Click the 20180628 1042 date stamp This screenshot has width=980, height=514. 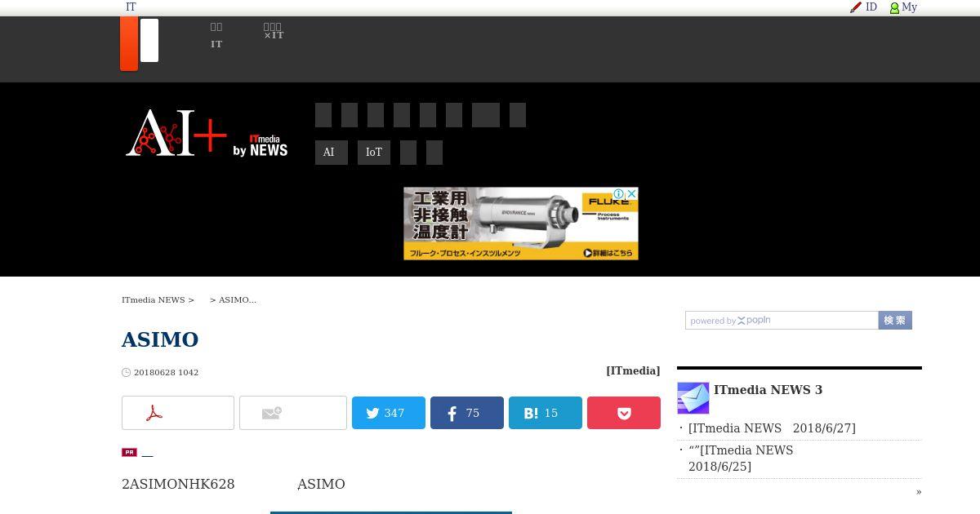pos(166,372)
